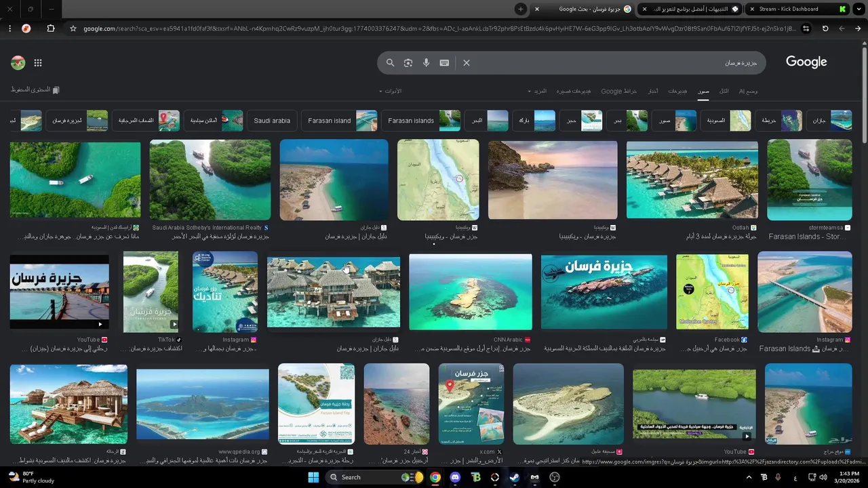Screen dimensions: 868x488
Task: Open the Windows Start menu
Action: 313,477
